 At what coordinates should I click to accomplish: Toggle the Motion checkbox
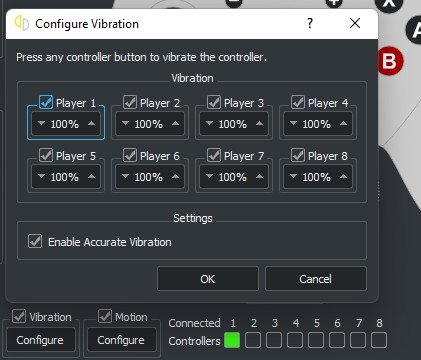tap(105, 316)
